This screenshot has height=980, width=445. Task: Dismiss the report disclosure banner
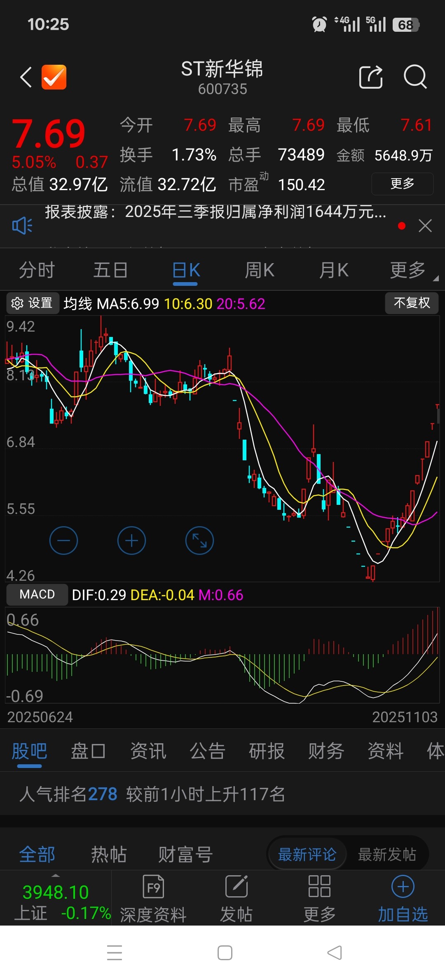point(425,226)
